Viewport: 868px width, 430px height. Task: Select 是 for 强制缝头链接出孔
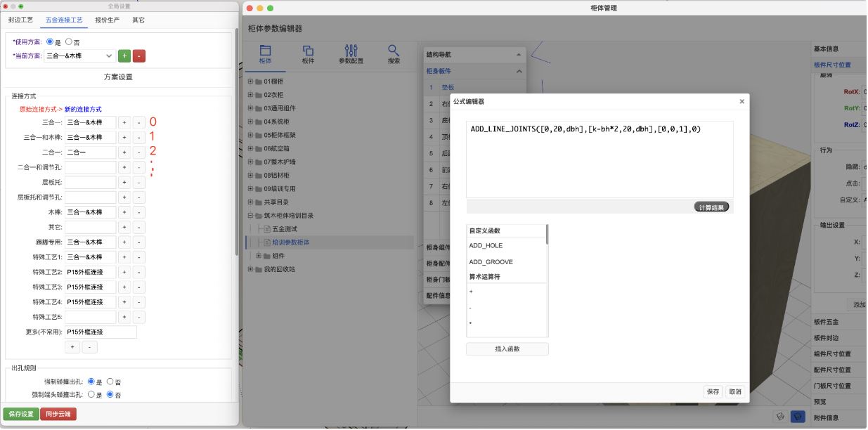[91, 393]
